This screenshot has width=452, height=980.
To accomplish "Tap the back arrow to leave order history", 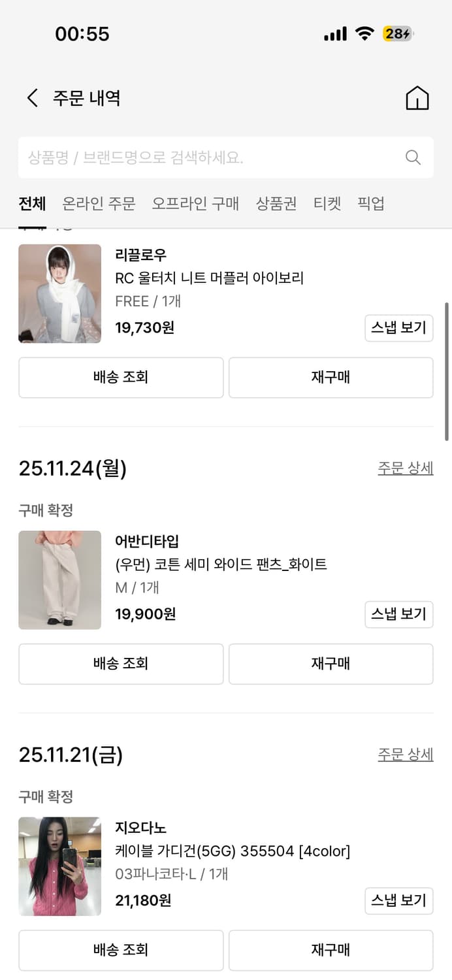I will pyautogui.click(x=31, y=97).
